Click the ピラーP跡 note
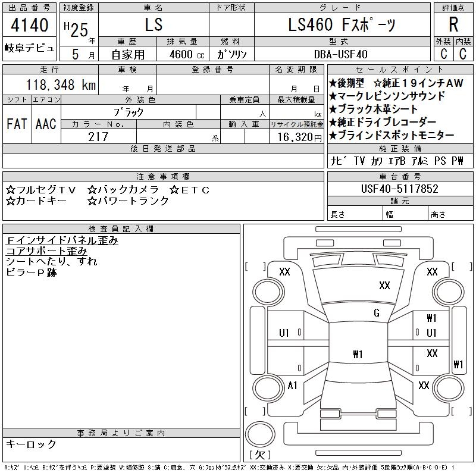This screenshot has height=476, width=476. [x=32, y=272]
